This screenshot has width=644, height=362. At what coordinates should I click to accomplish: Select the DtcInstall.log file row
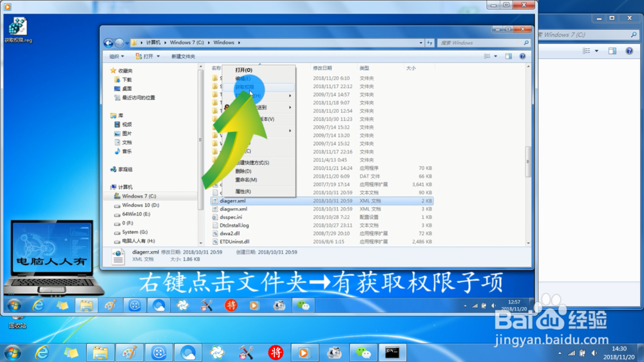click(x=322, y=225)
